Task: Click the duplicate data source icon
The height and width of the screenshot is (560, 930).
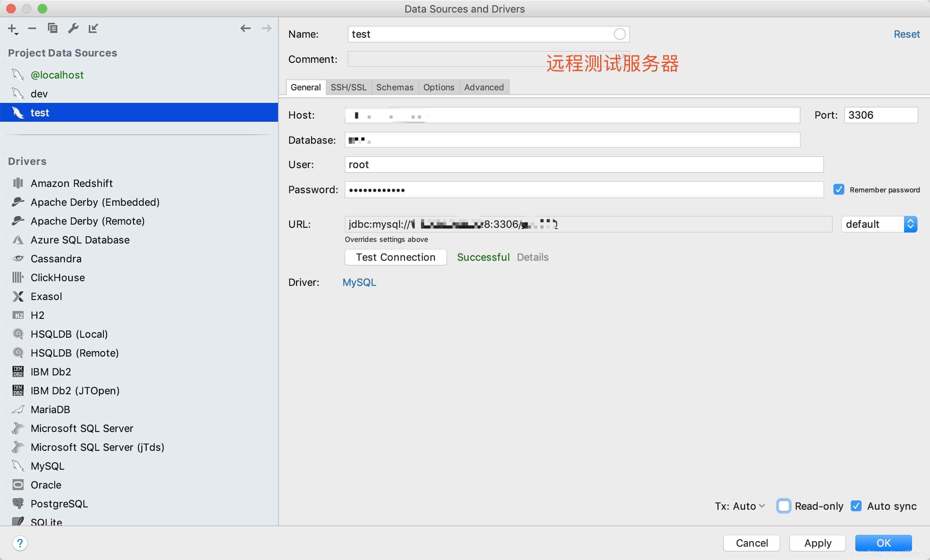Action: (x=52, y=28)
